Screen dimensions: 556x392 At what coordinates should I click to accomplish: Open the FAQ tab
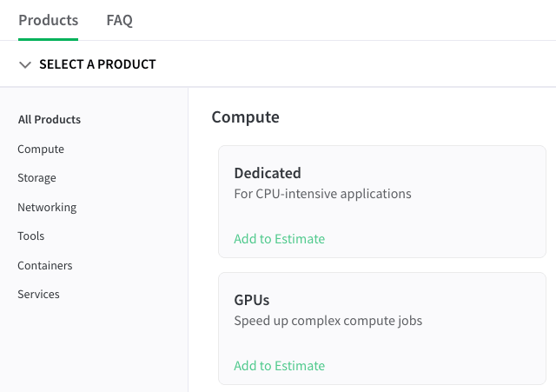[x=119, y=20]
